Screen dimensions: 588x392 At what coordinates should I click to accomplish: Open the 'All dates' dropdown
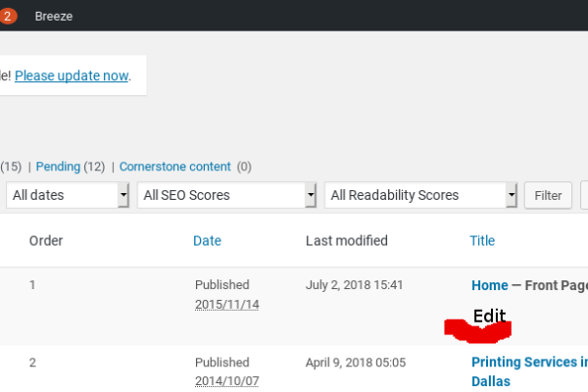click(69, 195)
